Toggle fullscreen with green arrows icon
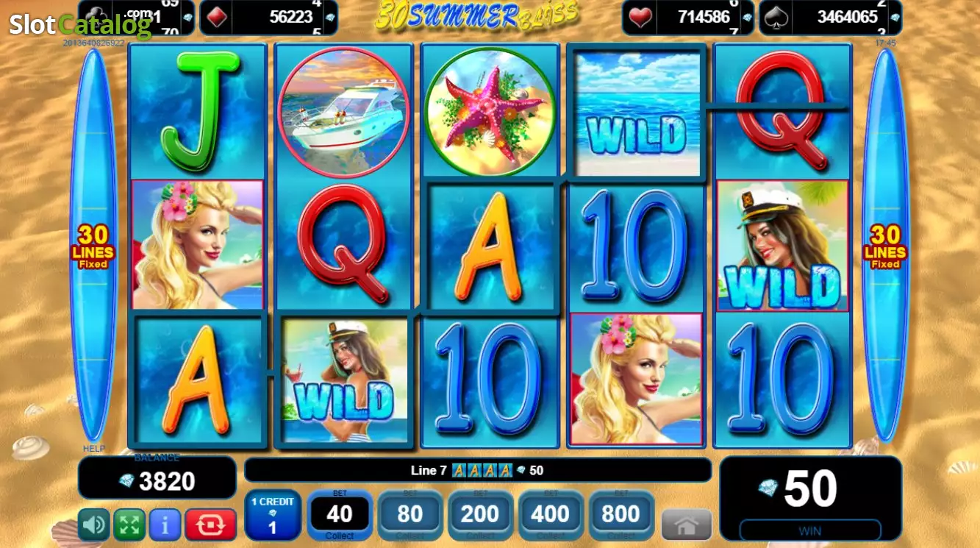 (x=129, y=524)
